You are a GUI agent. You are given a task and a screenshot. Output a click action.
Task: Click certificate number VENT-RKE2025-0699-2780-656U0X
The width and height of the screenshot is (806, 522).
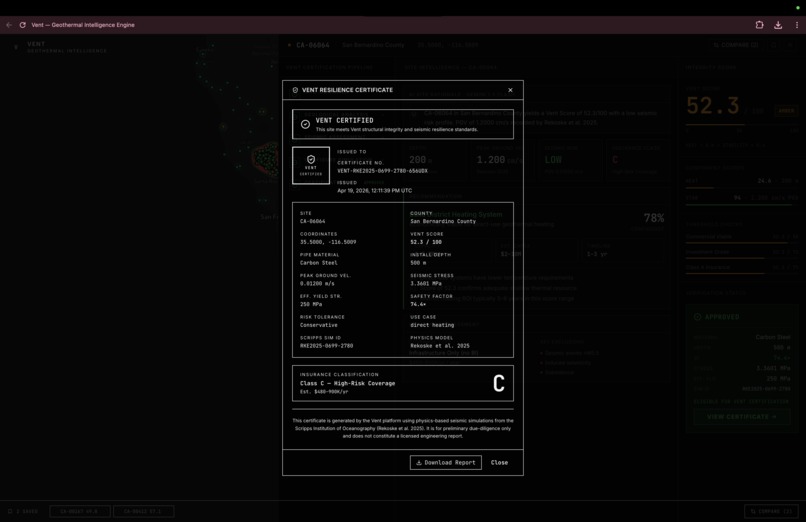click(x=382, y=171)
